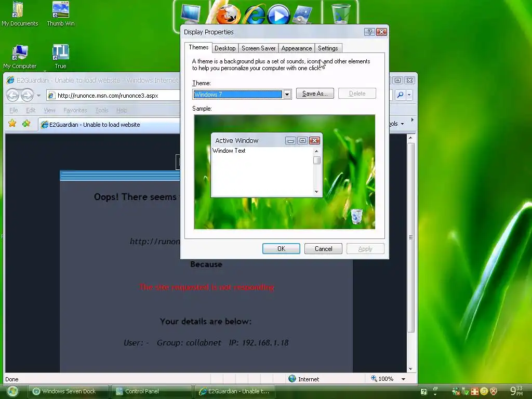532x399 pixels.
Task: Click the red square tray icon
Action: (x=475, y=391)
